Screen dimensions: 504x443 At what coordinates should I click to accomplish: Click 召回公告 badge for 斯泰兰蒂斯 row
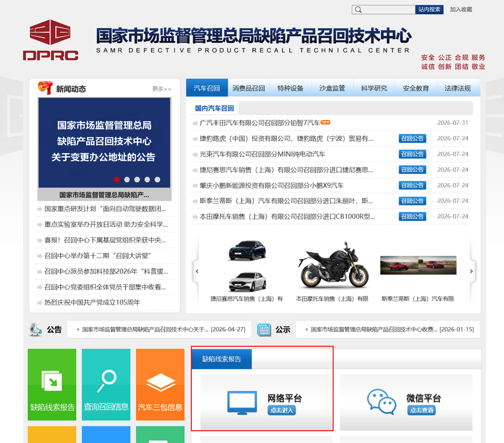(x=413, y=201)
